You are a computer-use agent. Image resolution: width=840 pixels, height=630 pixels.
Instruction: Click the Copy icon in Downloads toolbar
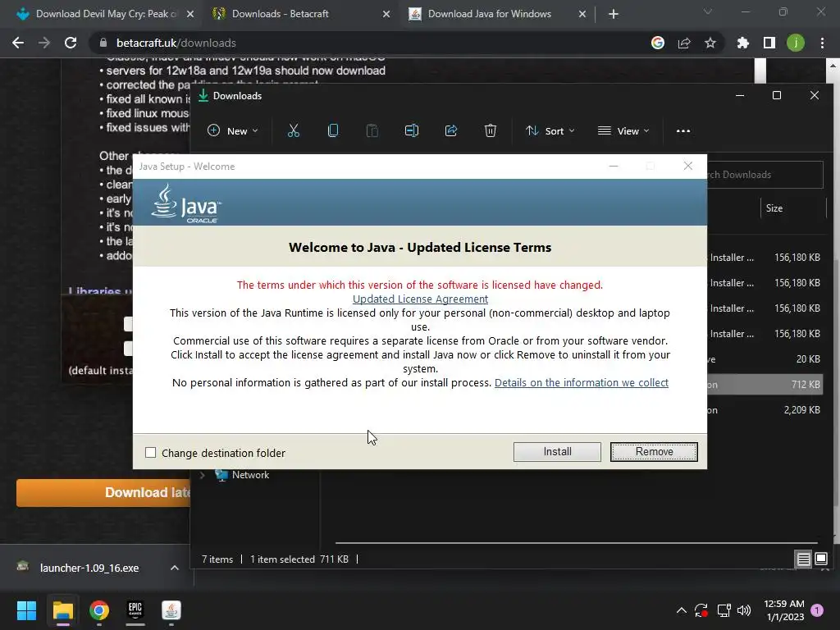tap(333, 130)
